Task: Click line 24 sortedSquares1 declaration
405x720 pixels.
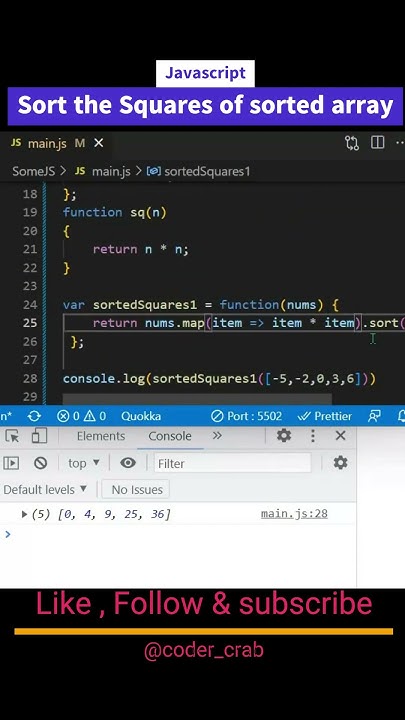Action: (201, 304)
